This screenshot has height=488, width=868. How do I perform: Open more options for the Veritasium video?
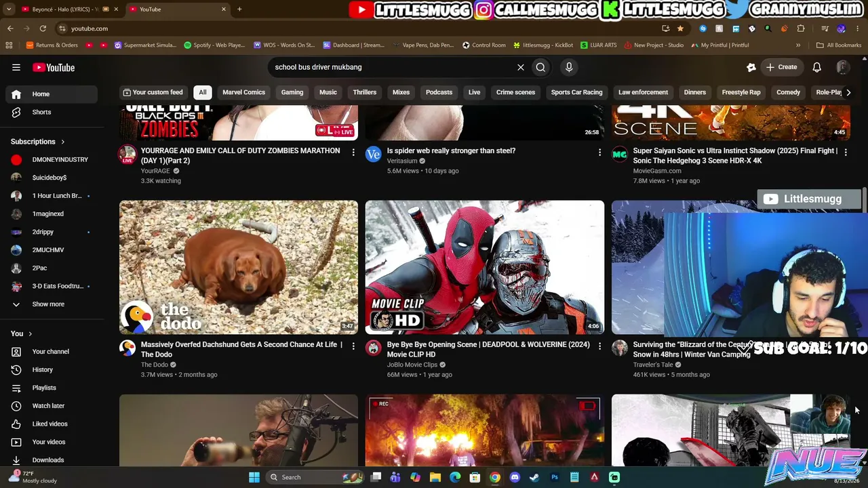click(x=599, y=152)
